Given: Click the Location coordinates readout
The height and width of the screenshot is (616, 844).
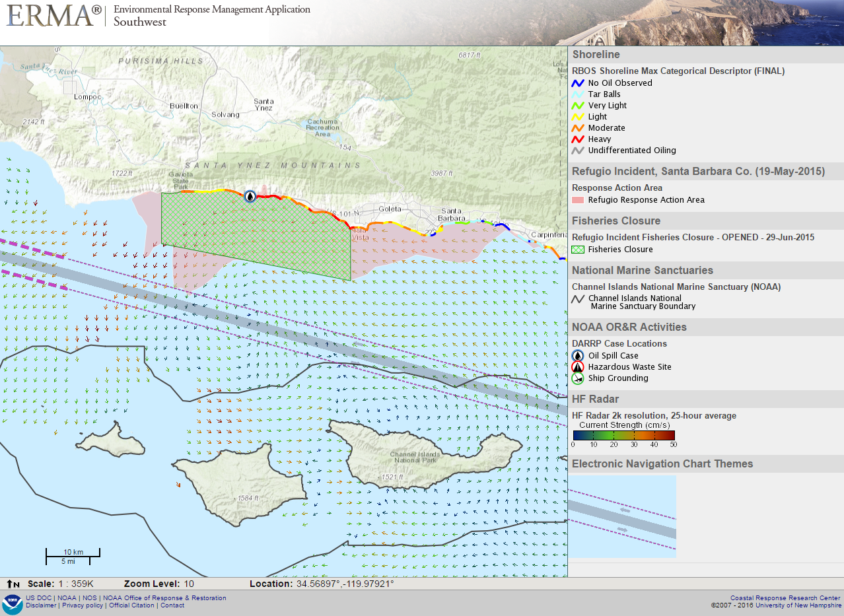Looking at the screenshot, I should [x=322, y=584].
